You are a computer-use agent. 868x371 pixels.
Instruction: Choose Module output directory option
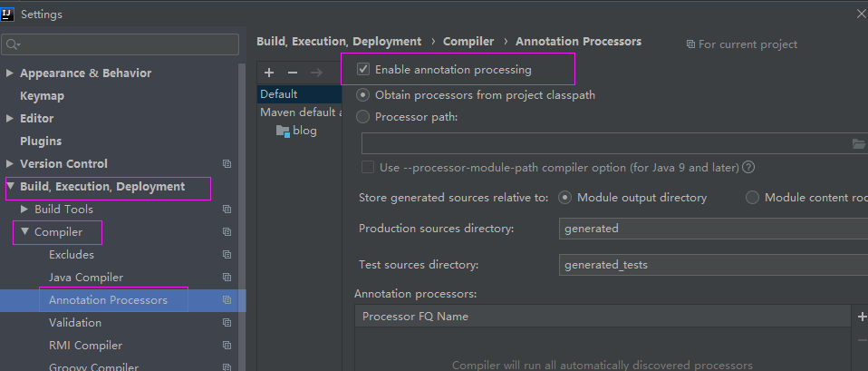coord(565,197)
